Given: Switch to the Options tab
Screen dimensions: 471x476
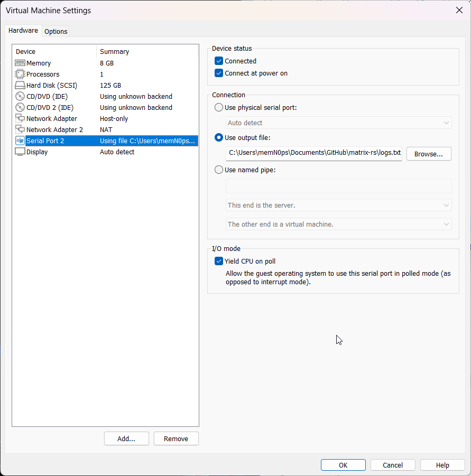Looking at the screenshot, I should pos(55,31).
